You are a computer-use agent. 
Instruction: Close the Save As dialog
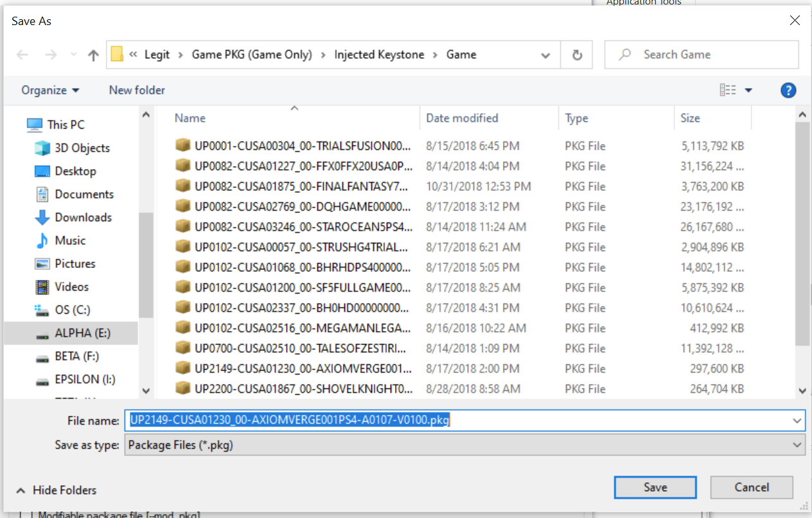[795, 21]
